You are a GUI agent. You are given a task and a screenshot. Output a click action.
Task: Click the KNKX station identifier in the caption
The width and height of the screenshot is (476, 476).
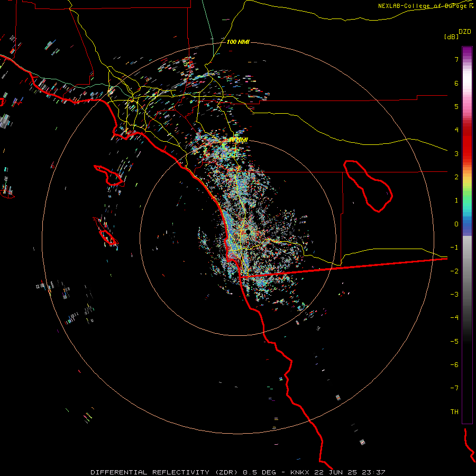click(300, 472)
